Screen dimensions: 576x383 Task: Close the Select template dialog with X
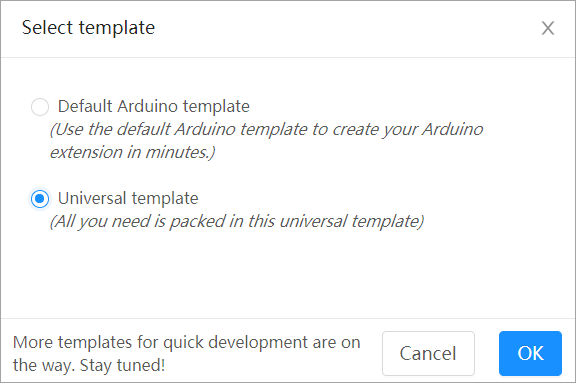(548, 28)
